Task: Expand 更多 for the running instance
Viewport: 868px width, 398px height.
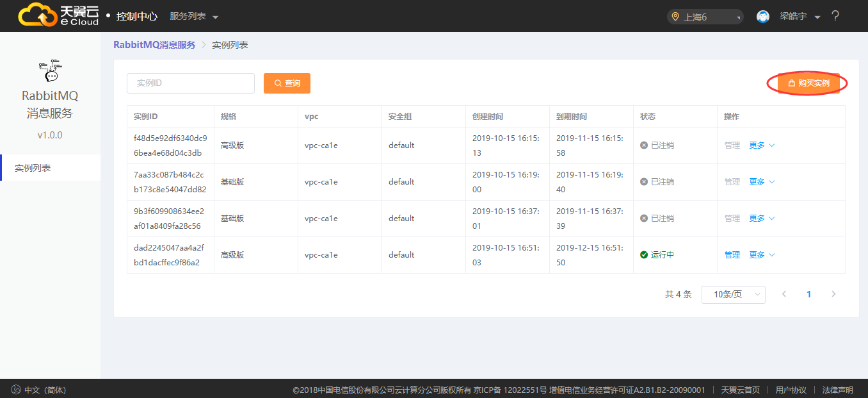Action: pyautogui.click(x=762, y=255)
